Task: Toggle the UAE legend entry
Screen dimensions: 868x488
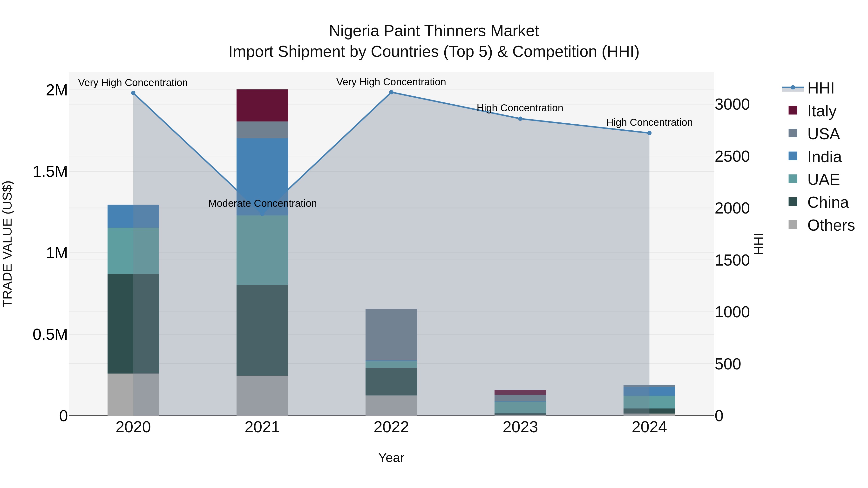Action: click(x=814, y=179)
